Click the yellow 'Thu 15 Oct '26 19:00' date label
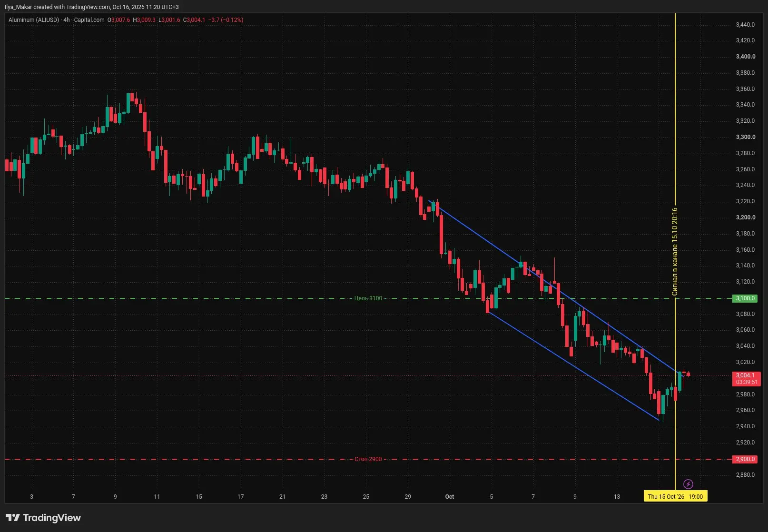This screenshot has height=532, width=768. coord(675,496)
